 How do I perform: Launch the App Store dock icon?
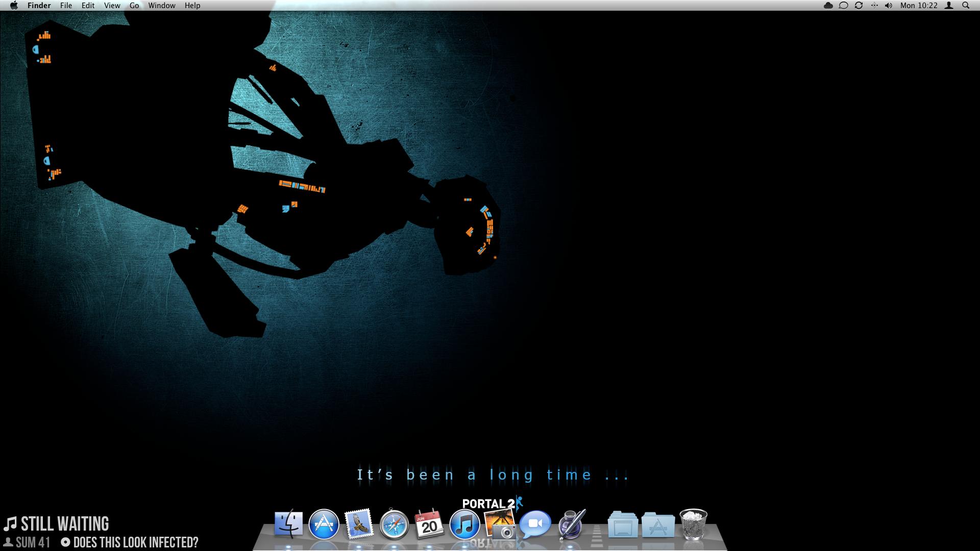pyautogui.click(x=324, y=524)
